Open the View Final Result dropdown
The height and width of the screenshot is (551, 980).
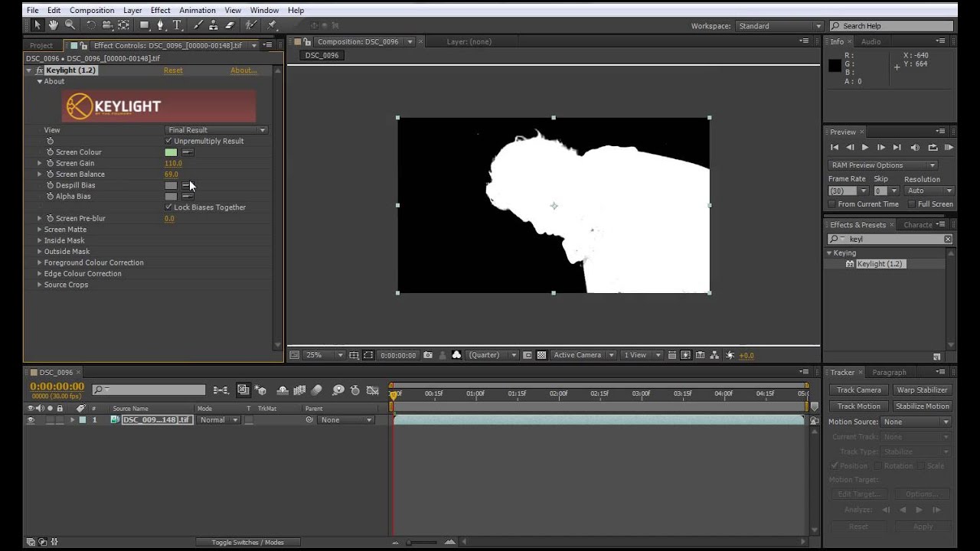tap(217, 130)
